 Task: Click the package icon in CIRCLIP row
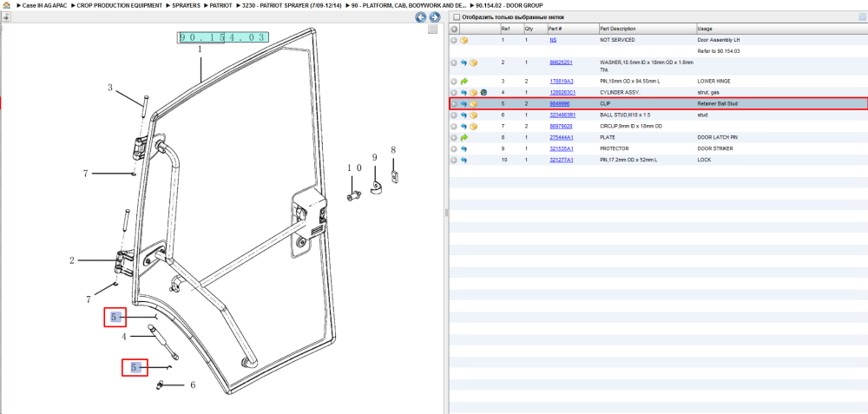point(473,127)
